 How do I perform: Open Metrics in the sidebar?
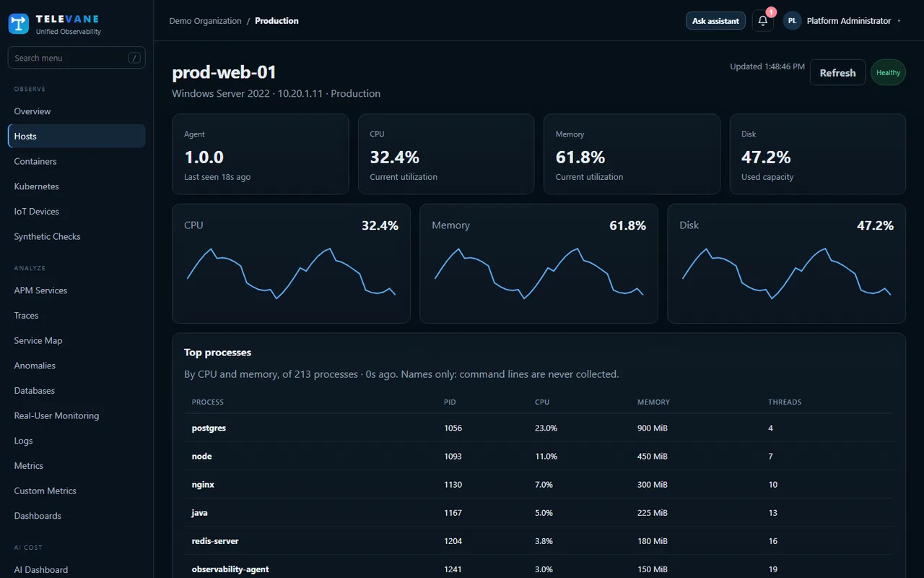click(x=77, y=466)
